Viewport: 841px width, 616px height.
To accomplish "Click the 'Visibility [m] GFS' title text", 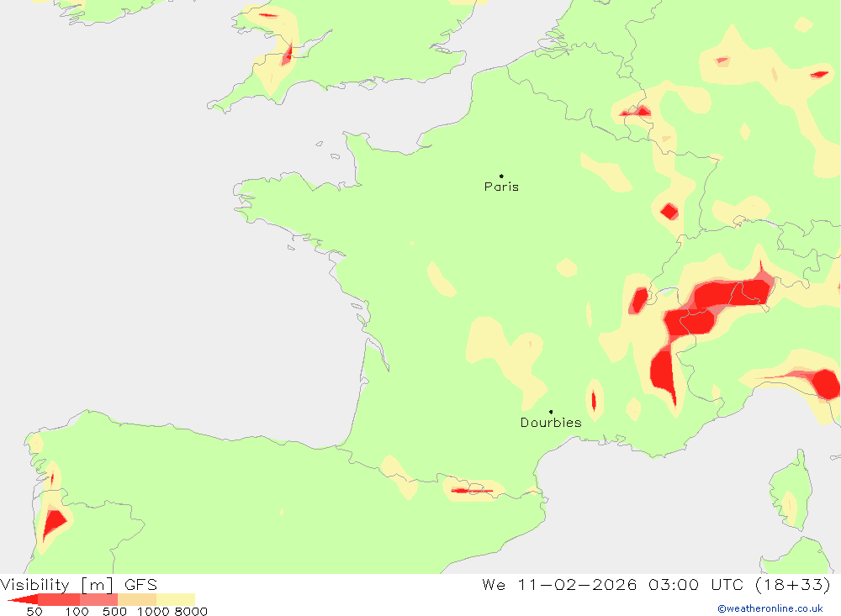I will click(x=79, y=584).
